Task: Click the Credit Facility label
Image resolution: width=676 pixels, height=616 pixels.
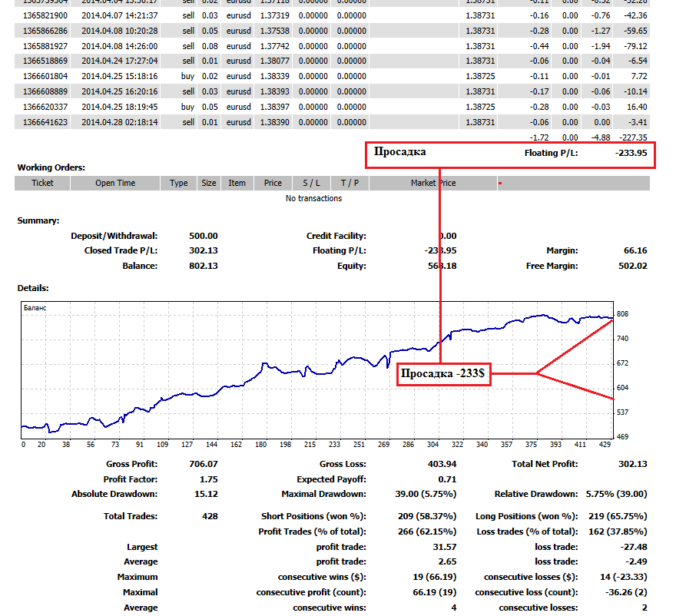Action: tap(336, 236)
